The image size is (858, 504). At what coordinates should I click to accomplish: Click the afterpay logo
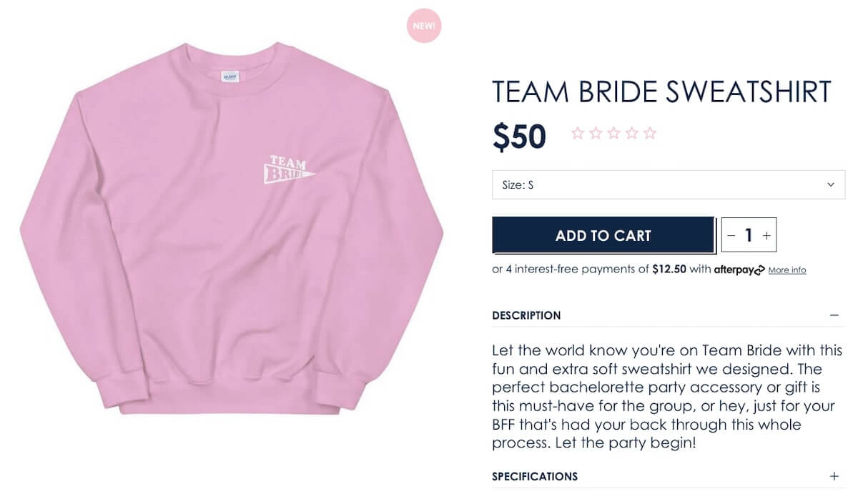[x=739, y=270]
